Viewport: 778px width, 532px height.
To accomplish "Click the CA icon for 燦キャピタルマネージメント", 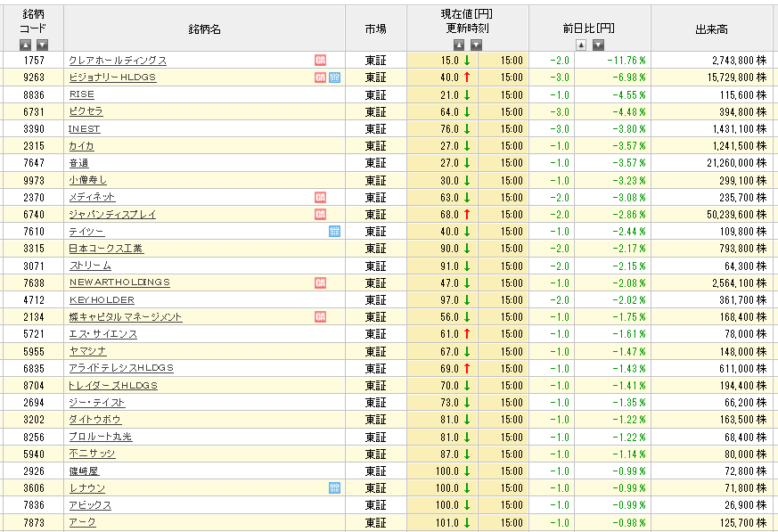I will tap(321, 316).
